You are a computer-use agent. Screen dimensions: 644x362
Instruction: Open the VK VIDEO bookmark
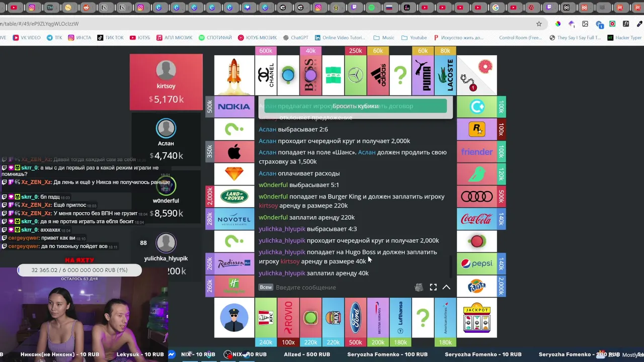pyautogui.click(x=27, y=38)
